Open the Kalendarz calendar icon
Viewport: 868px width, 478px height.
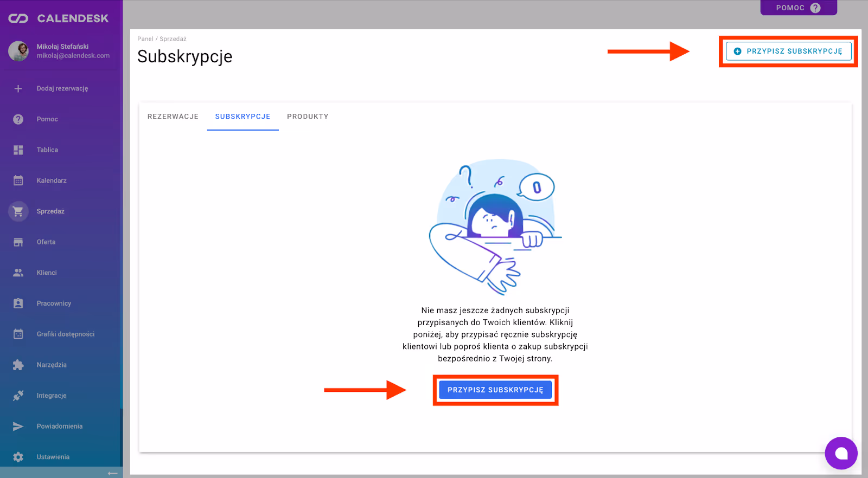click(18, 180)
